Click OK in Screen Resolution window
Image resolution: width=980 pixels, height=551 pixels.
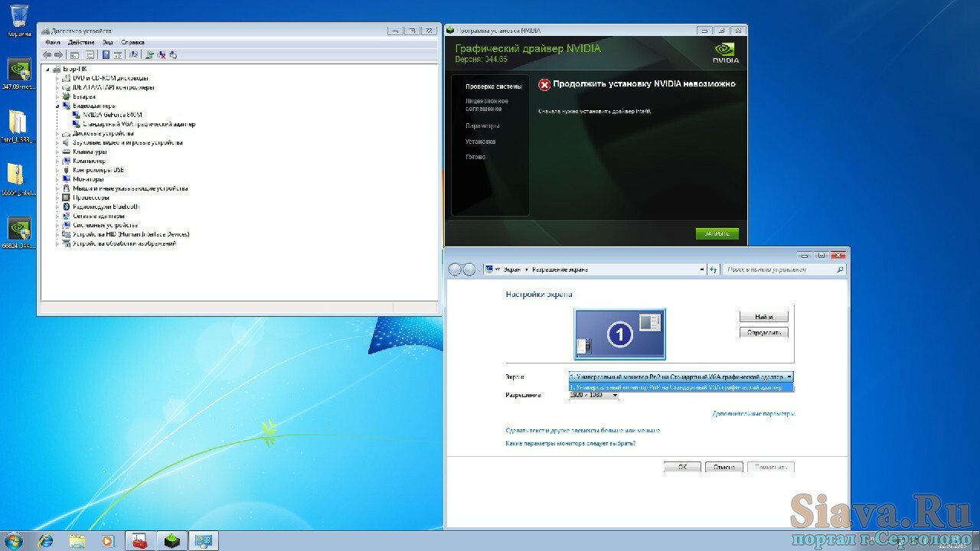682,467
